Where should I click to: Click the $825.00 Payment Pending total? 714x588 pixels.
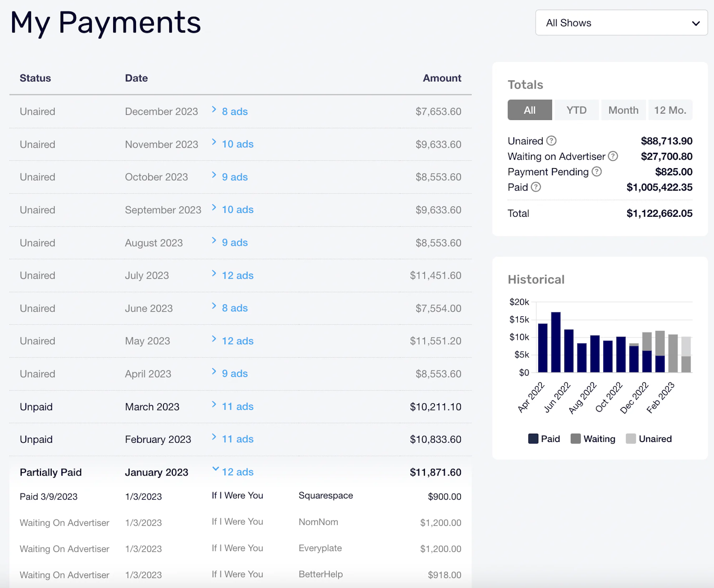(674, 172)
